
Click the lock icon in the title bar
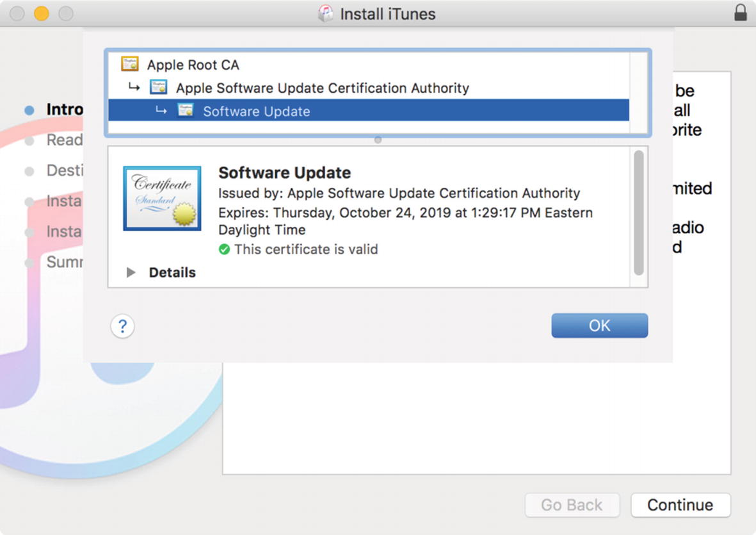[x=740, y=13]
